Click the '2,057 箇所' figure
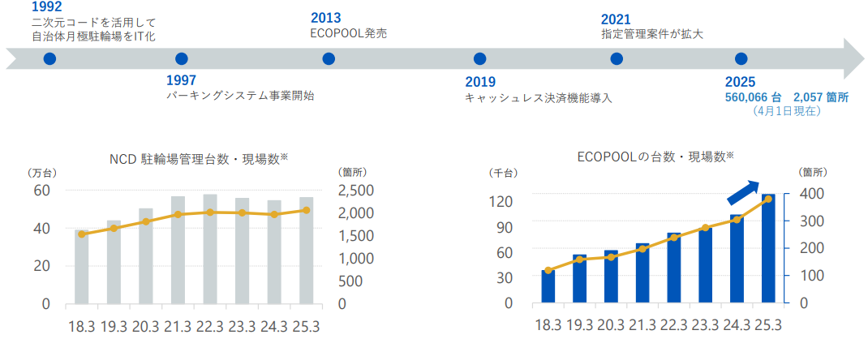The width and height of the screenshot is (868, 339). point(820,97)
